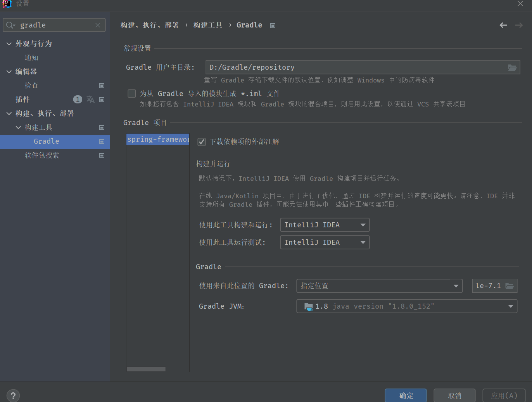532x402 pixels.
Task: Click the translate icon on 插件 row
Action: (x=90, y=100)
